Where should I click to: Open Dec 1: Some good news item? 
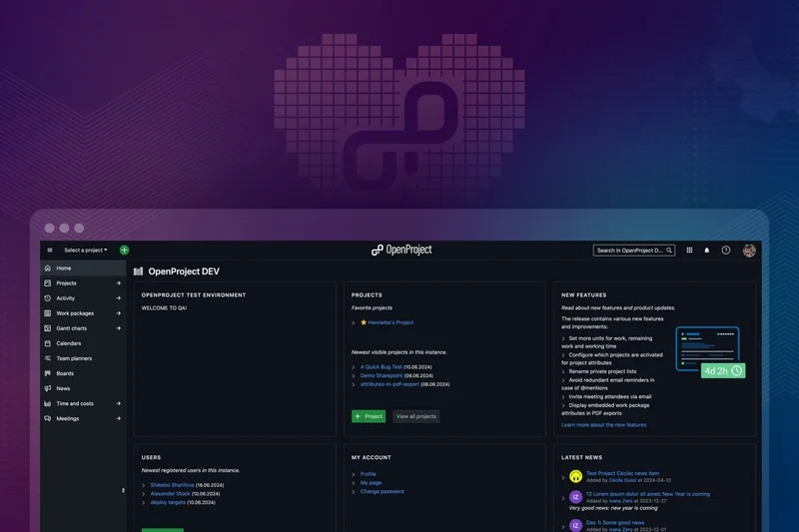[615, 523]
